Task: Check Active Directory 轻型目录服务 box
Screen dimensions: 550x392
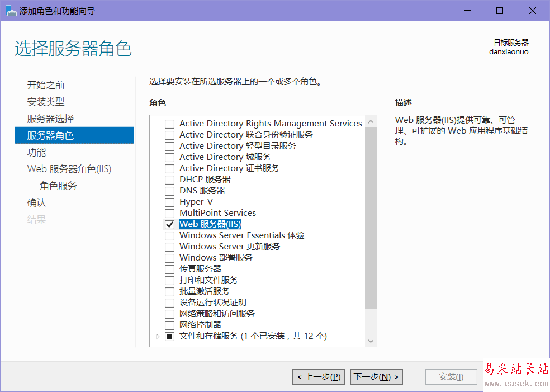Action: click(169, 147)
